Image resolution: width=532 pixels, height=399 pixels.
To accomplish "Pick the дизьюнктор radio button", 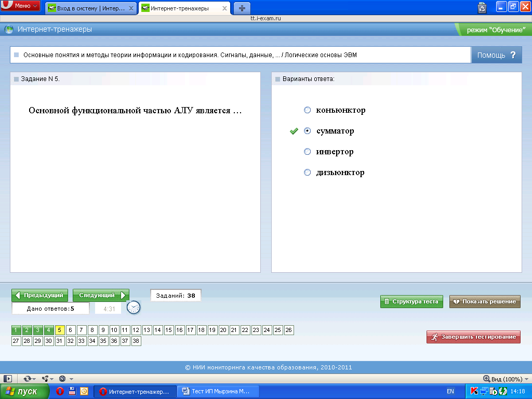I will pos(308,172).
